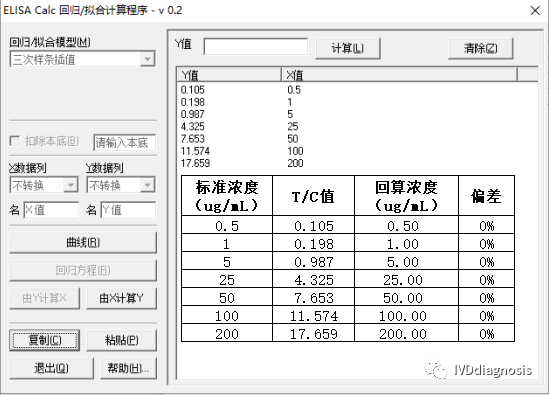Click the 由X计算Y button
The image size is (549, 395).
[x=121, y=298]
